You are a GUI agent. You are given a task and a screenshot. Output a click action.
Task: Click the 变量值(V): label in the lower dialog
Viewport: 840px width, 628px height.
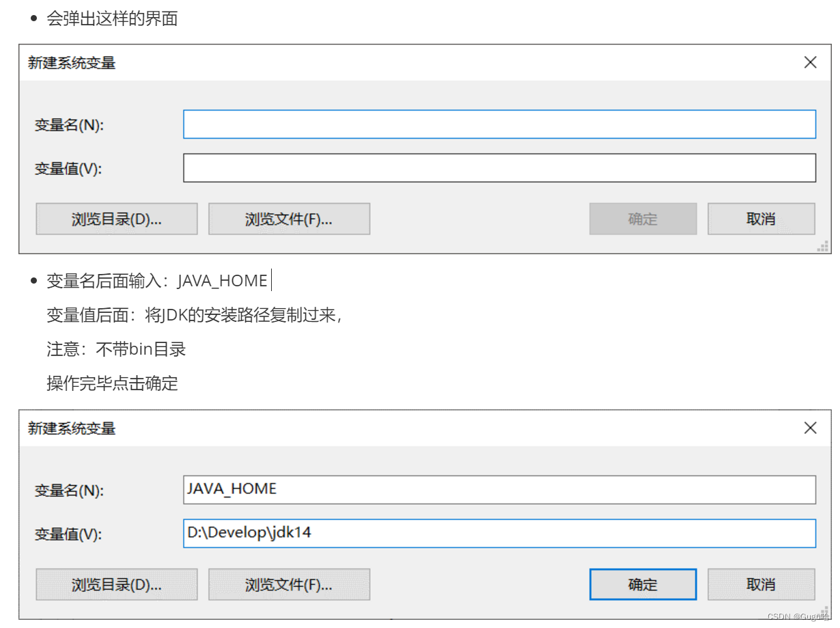(68, 534)
